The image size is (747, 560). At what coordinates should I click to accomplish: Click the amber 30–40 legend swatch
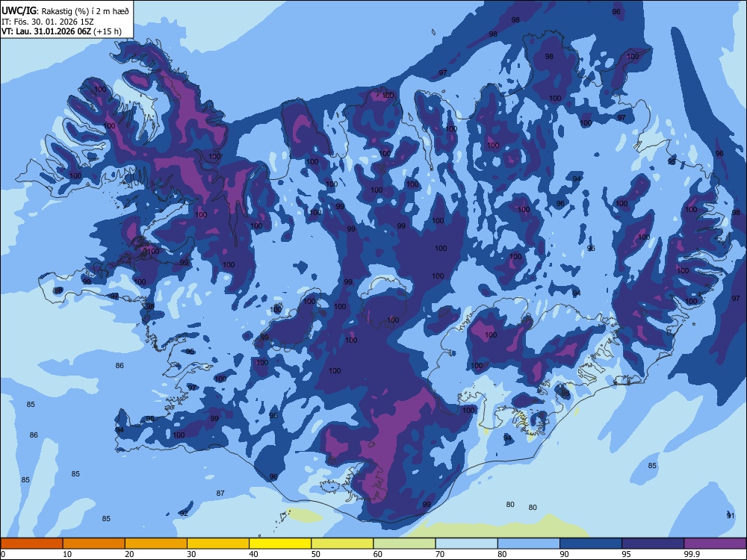pyautogui.click(x=217, y=544)
